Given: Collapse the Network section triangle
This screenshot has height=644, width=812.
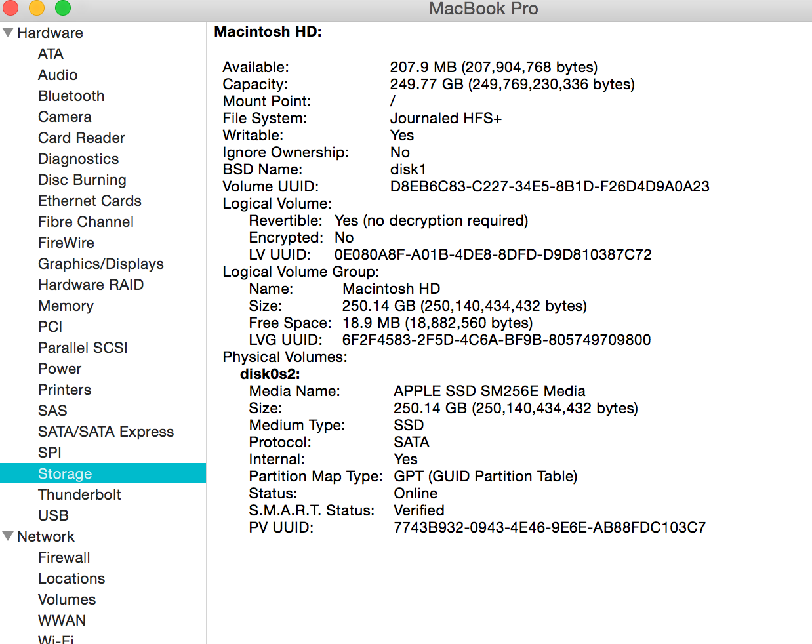Looking at the screenshot, I should pyautogui.click(x=8, y=536).
